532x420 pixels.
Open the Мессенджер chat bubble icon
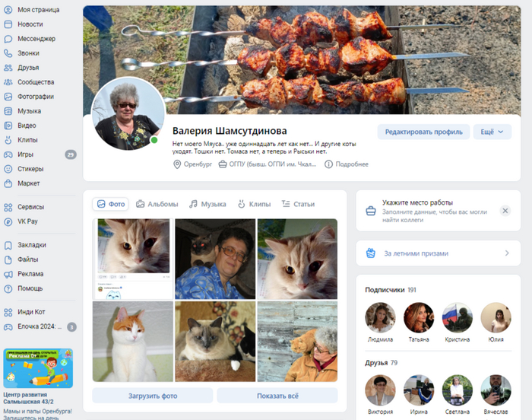[8, 39]
